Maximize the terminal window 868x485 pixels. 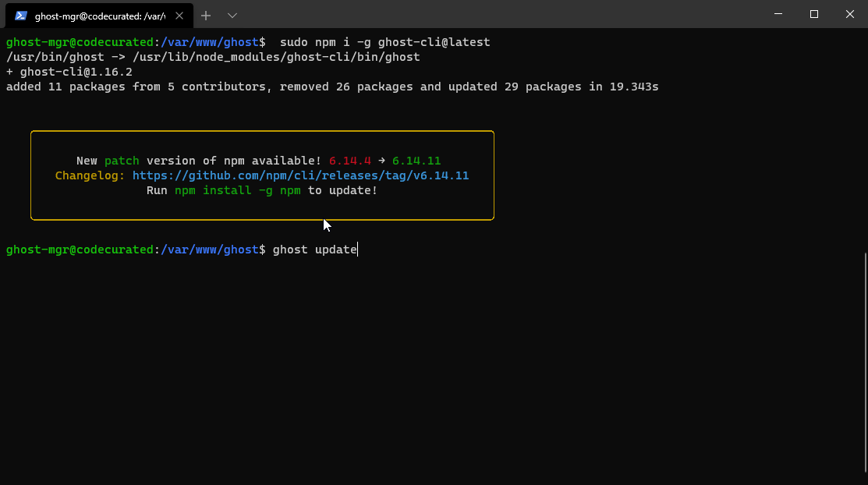coord(813,14)
